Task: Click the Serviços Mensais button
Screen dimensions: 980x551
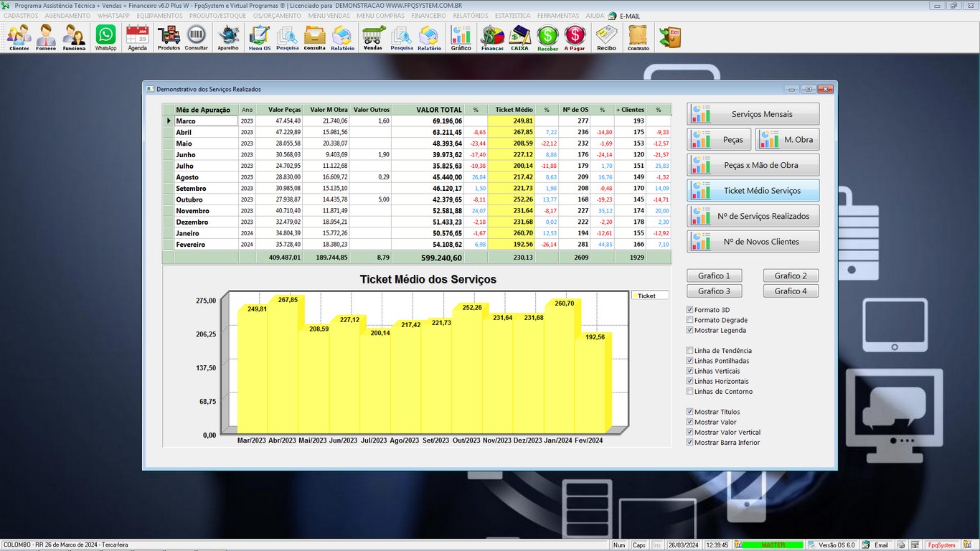Action: 753,114
